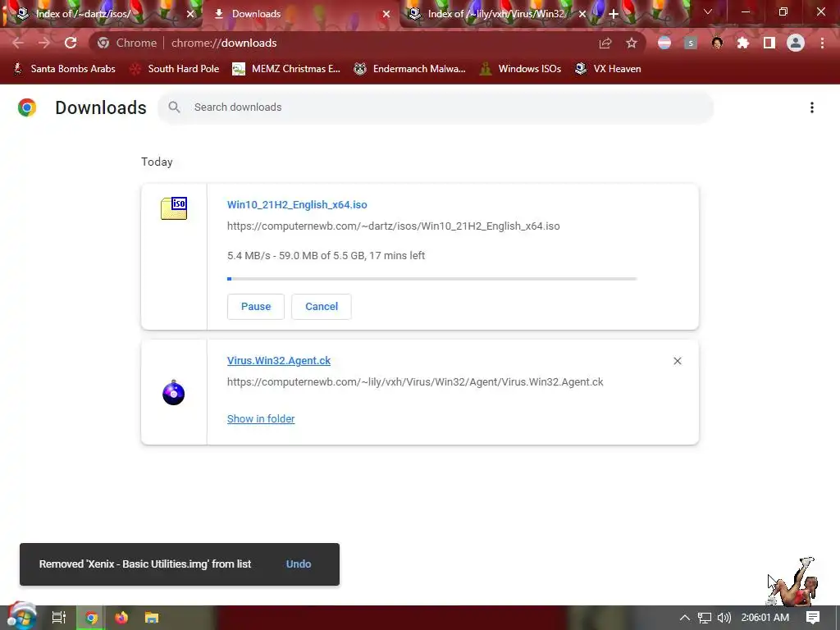840x630 pixels.
Task: Click Show in folder for Virus.Win32.Agent.ck
Action: tap(261, 419)
